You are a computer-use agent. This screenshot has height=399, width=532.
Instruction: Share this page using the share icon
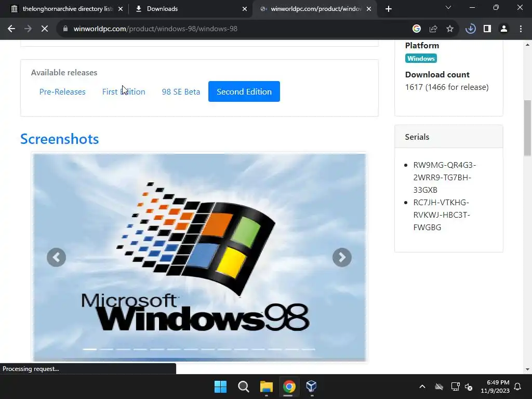point(433,29)
